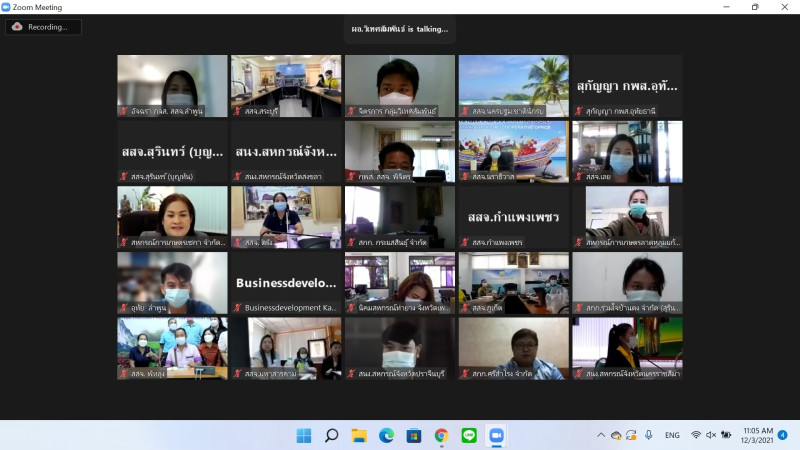
Task: Open LINE app from taskbar
Action: [468, 435]
